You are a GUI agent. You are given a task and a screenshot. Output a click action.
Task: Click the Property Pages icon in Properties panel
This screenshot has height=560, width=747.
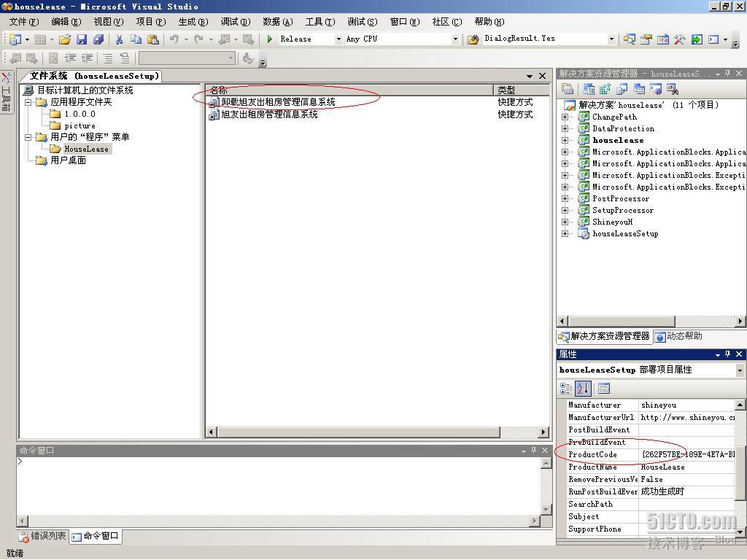(x=603, y=389)
